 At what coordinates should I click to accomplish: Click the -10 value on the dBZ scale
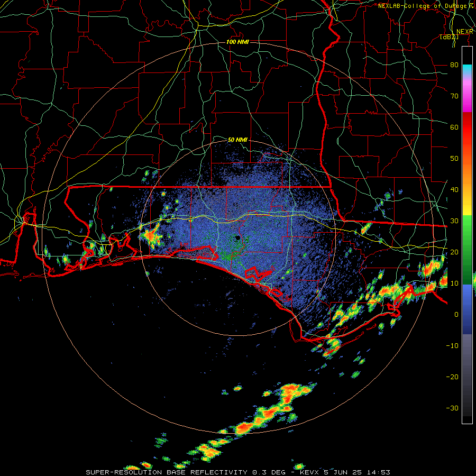(452, 345)
